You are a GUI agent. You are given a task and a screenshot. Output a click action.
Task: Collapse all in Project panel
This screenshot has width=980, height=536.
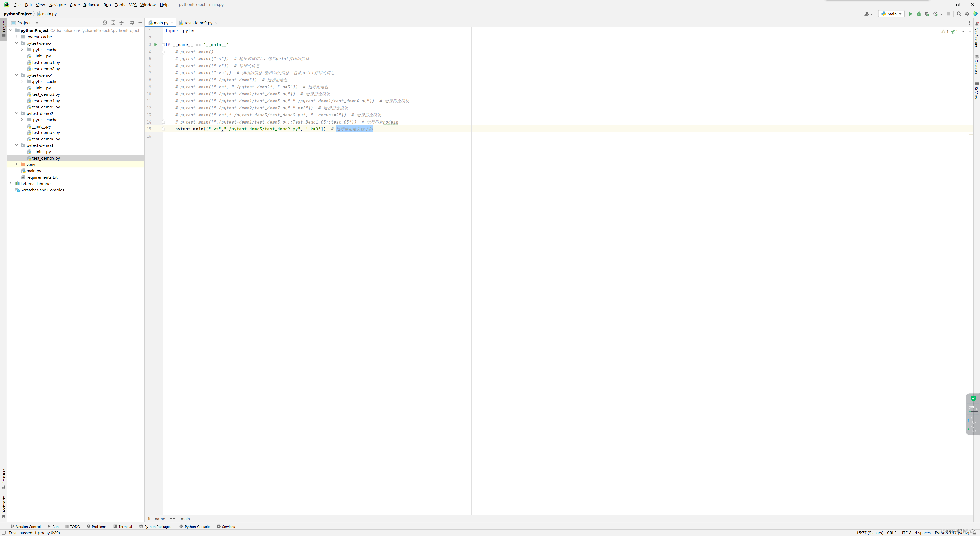click(x=122, y=23)
